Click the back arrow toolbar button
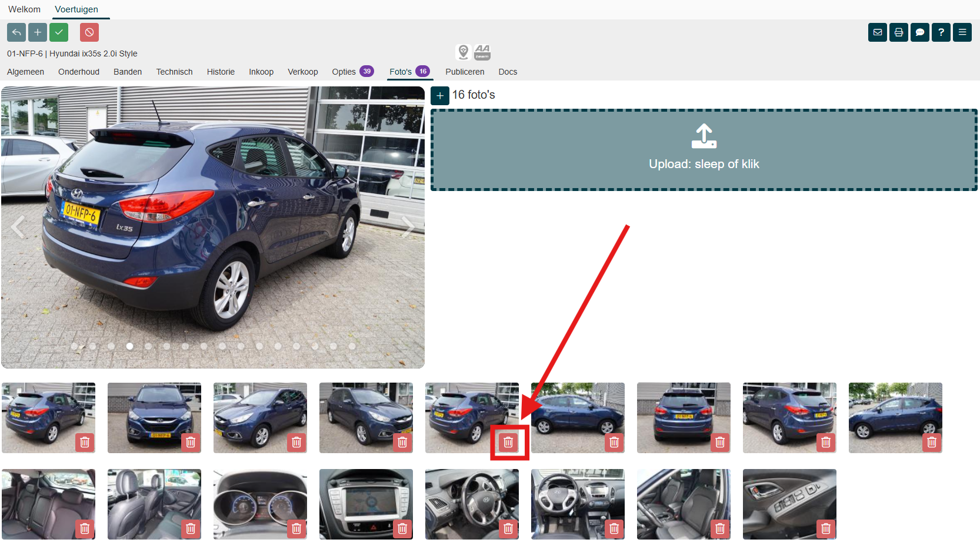 pyautogui.click(x=16, y=32)
